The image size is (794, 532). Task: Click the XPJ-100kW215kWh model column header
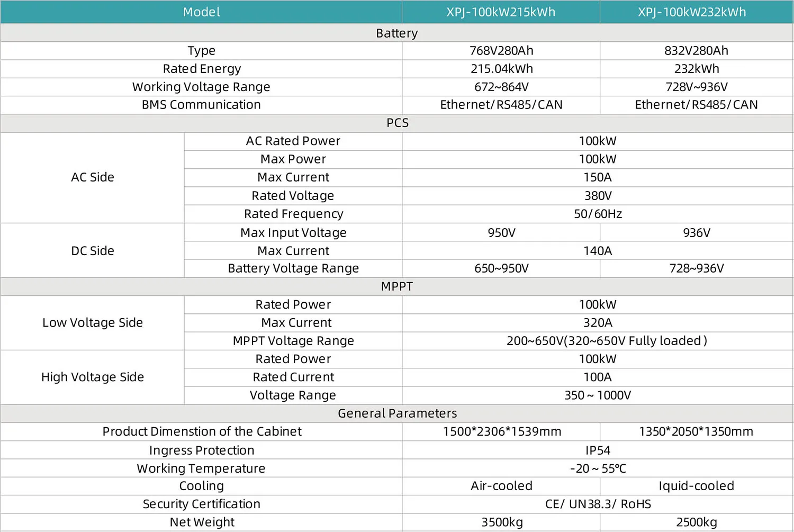pyautogui.click(x=501, y=12)
